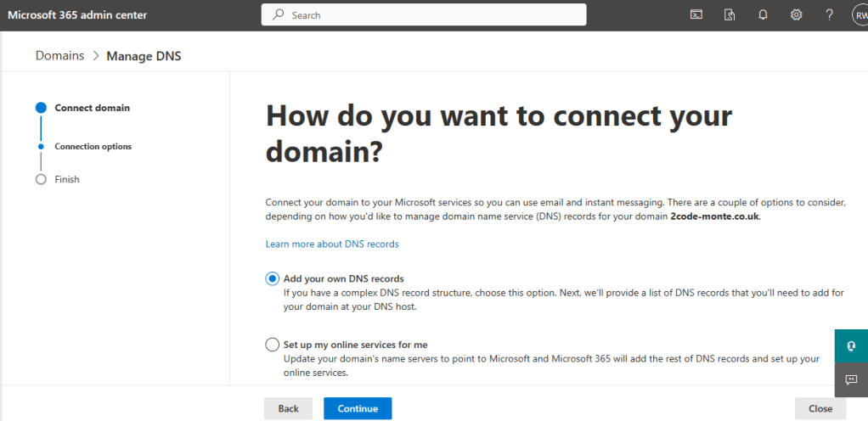868x421 pixels.
Task: Open the notifications bell
Action: [x=763, y=14]
